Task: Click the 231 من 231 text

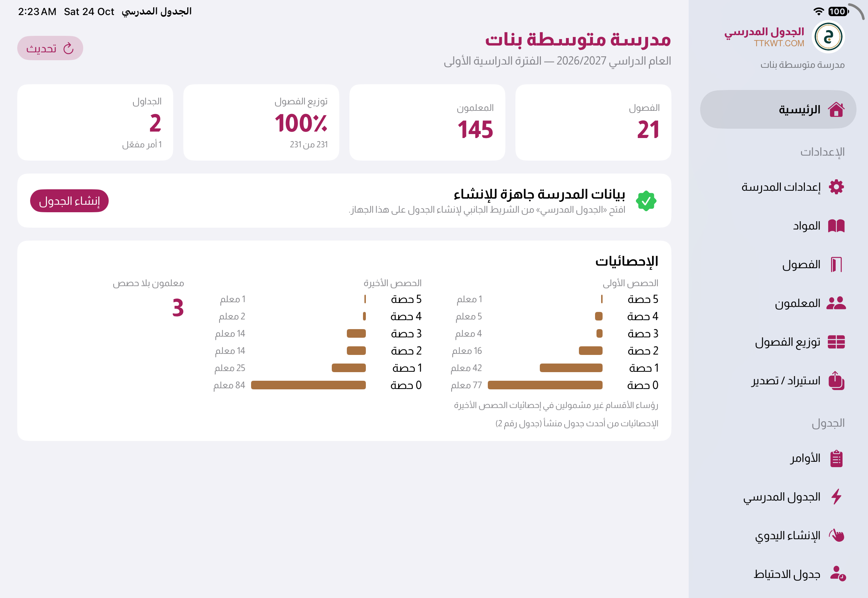Action: click(308, 144)
